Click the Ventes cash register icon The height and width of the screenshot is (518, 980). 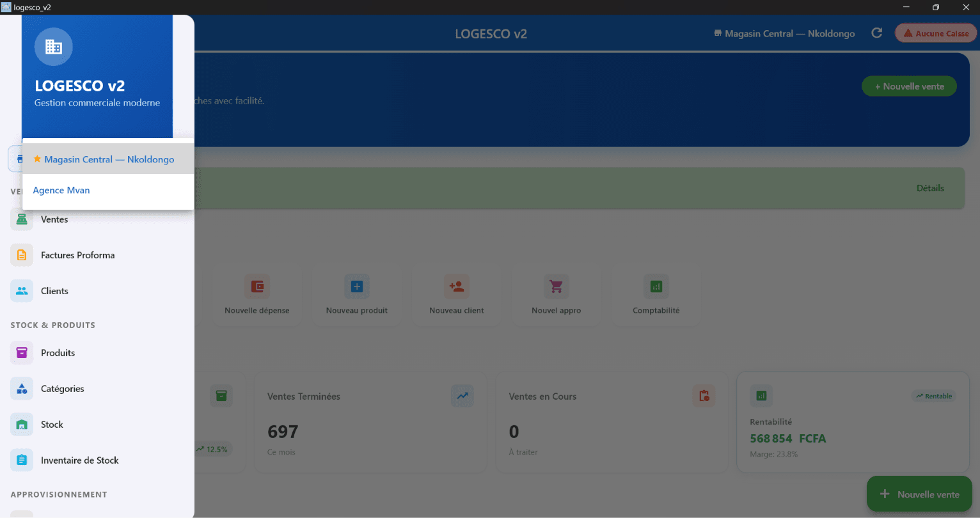[x=22, y=219]
